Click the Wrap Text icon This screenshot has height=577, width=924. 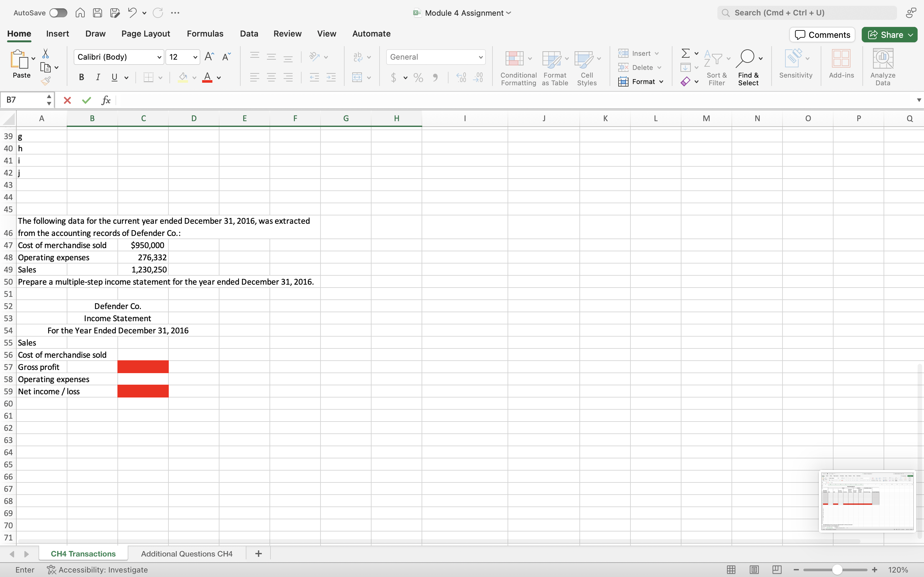click(x=358, y=57)
